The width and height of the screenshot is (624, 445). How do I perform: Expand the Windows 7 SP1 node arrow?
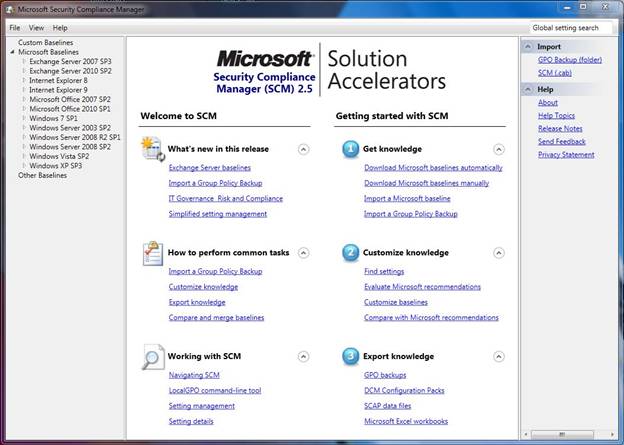tap(24, 118)
